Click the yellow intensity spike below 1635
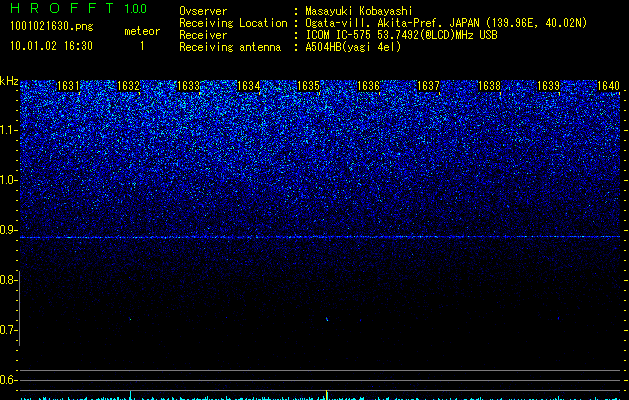Screen dimensions: 629x400 coord(327,395)
